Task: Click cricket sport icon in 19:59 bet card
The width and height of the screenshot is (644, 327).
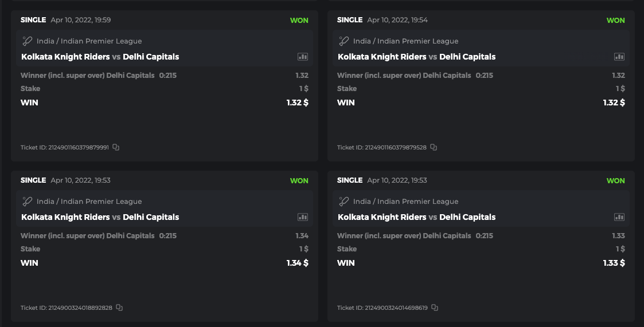Action: (x=28, y=41)
